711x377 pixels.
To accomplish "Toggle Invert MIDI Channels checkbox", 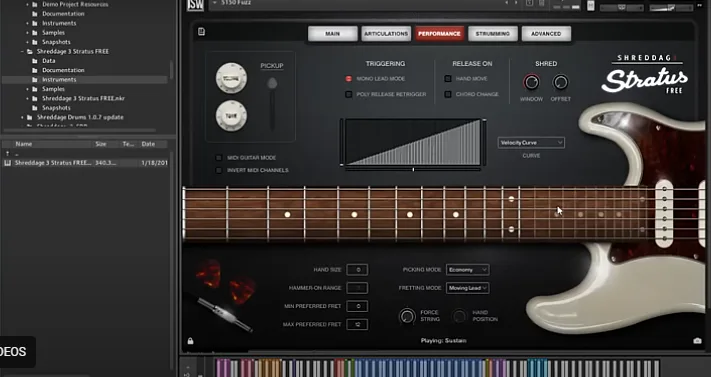I will click(x=219, y=171).
